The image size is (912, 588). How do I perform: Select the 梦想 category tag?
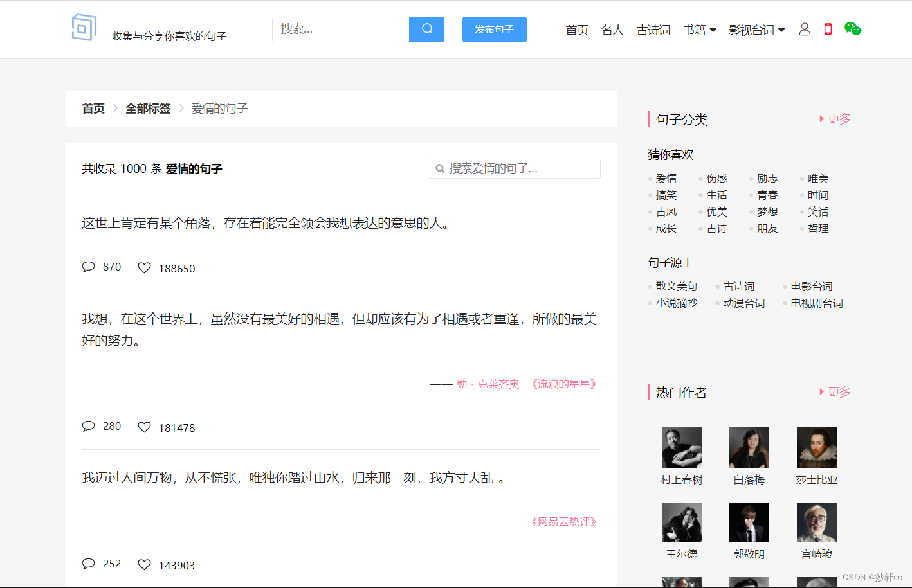click(x=767, y=211)
